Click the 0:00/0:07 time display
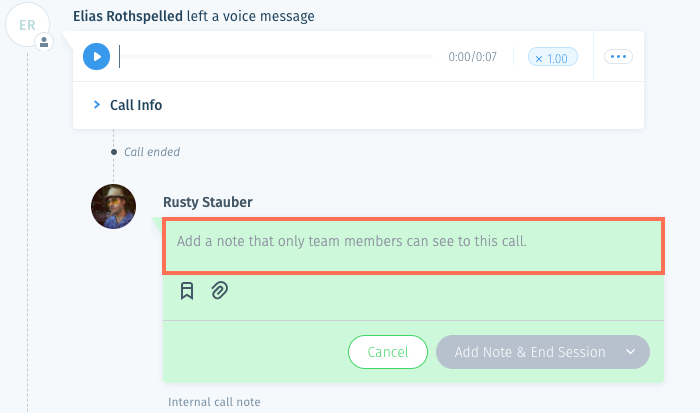The width and height of the screenshot is (700, 413). click(x=472, y=57)
